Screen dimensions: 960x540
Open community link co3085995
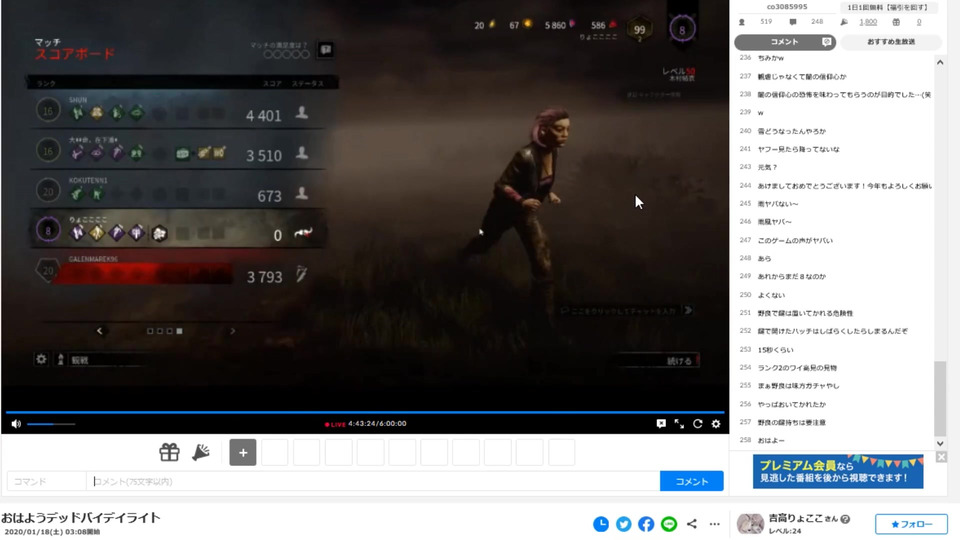[x=787, y=7]
